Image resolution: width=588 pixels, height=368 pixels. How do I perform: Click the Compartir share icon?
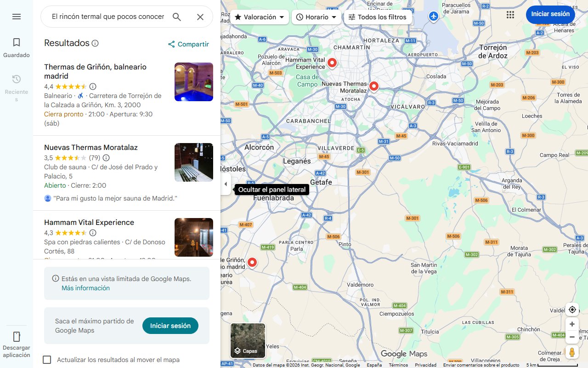coord(171,44)
